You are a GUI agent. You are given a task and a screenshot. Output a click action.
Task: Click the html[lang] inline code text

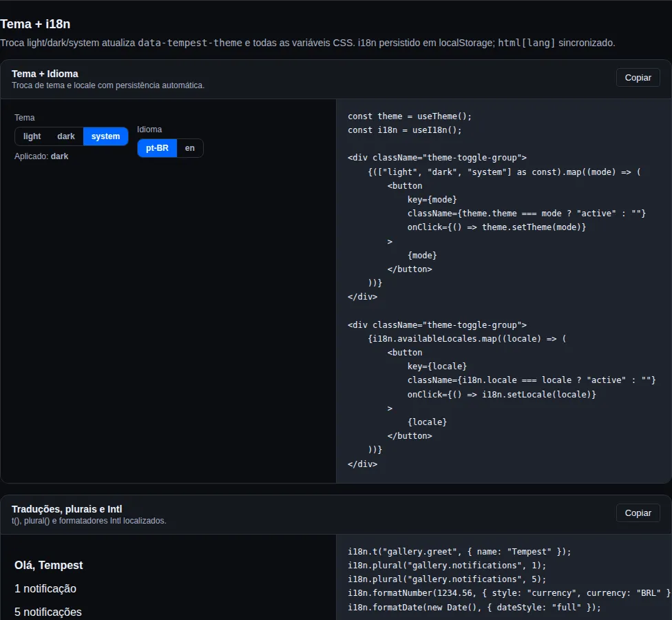[526, 43]
